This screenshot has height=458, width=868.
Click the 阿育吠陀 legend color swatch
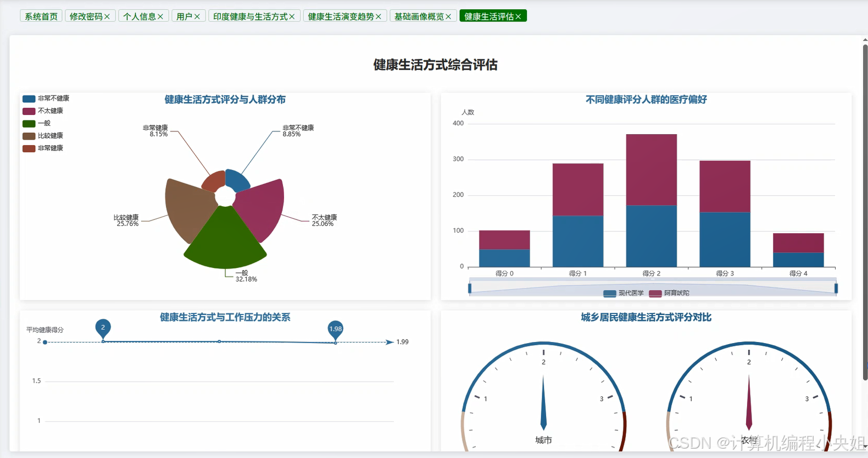pyautogui.click(x=655, y=294)
